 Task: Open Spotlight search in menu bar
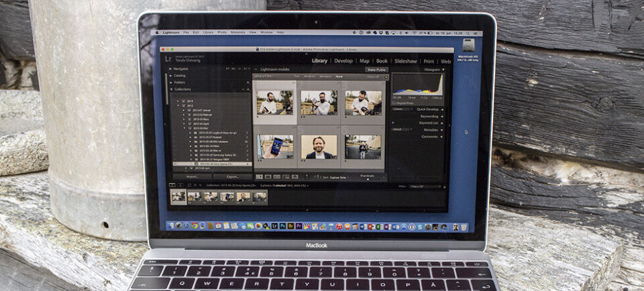[468, 34]
